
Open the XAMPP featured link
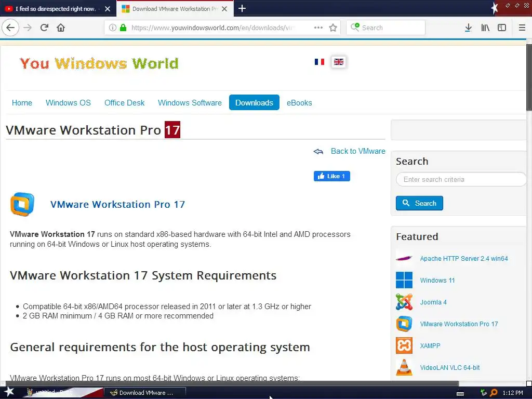tap(430, 345)
